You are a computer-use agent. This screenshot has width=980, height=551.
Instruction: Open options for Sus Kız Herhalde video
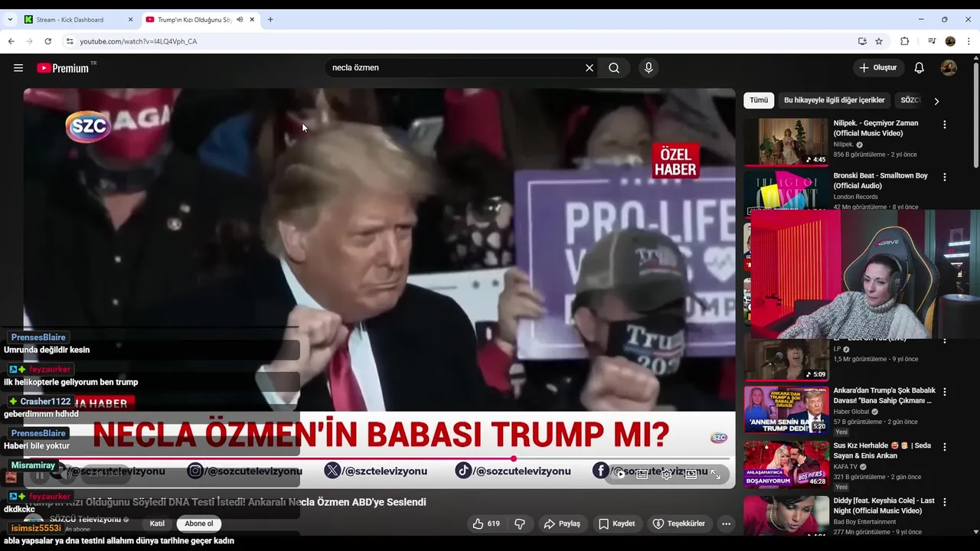click(944, 446)
